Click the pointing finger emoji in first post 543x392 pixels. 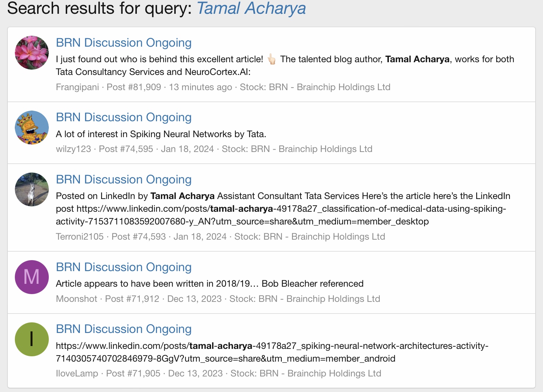pyautogui.click(x=271, y=59)
